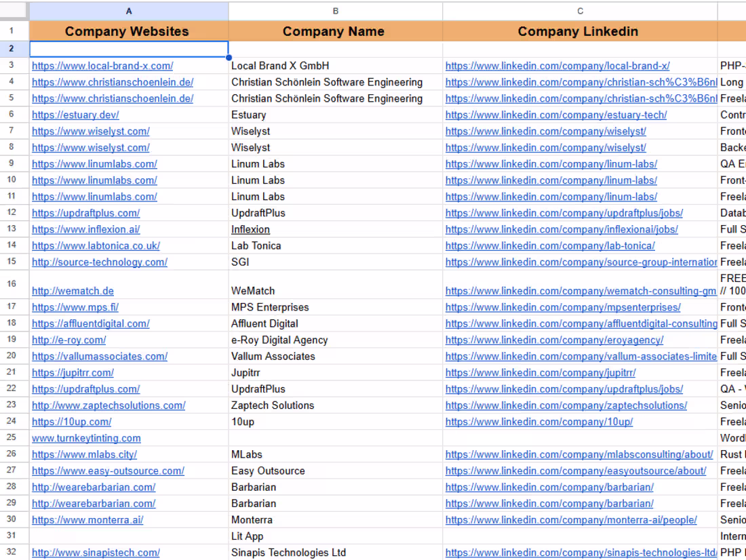The image size is (746, 560).
Task: Select empty cell A2
Action: 129,49
